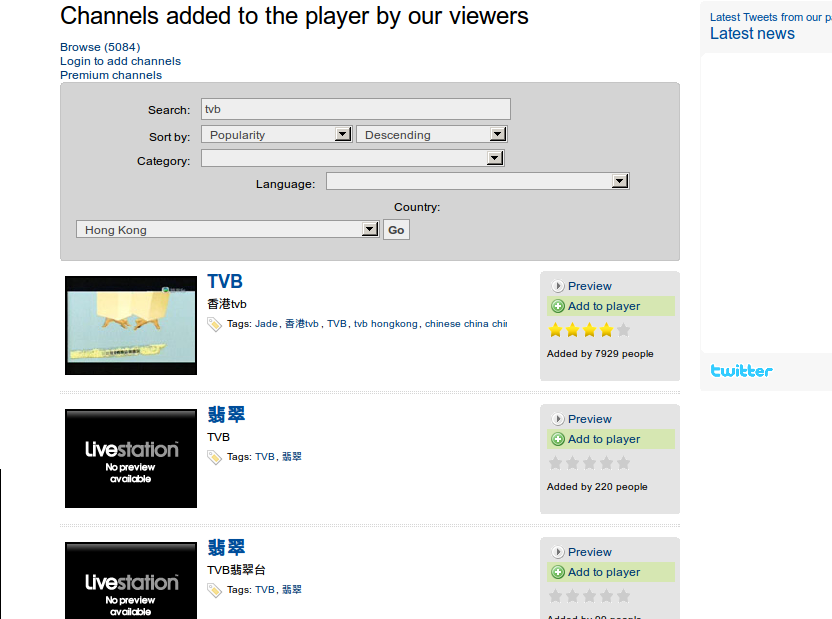Click Preview link for 翡翠 TVB channel
The height and width of the screenshot is (619, 832).
point(590,420)
